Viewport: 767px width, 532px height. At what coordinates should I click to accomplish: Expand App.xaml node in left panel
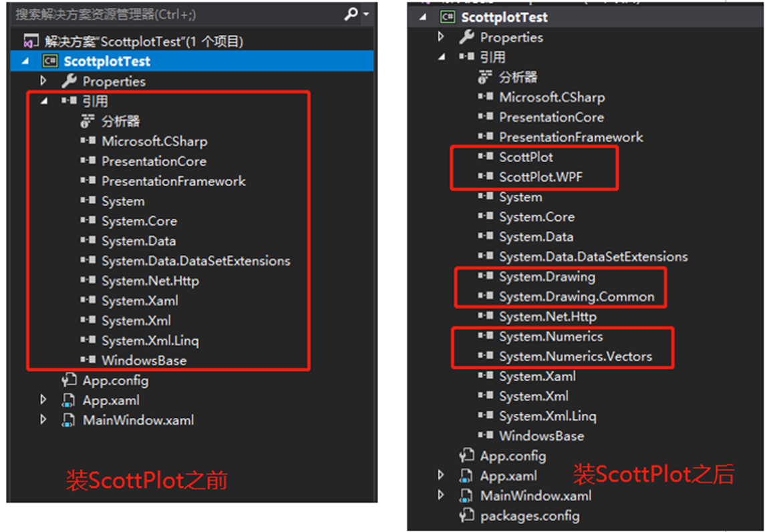(43, 400)
